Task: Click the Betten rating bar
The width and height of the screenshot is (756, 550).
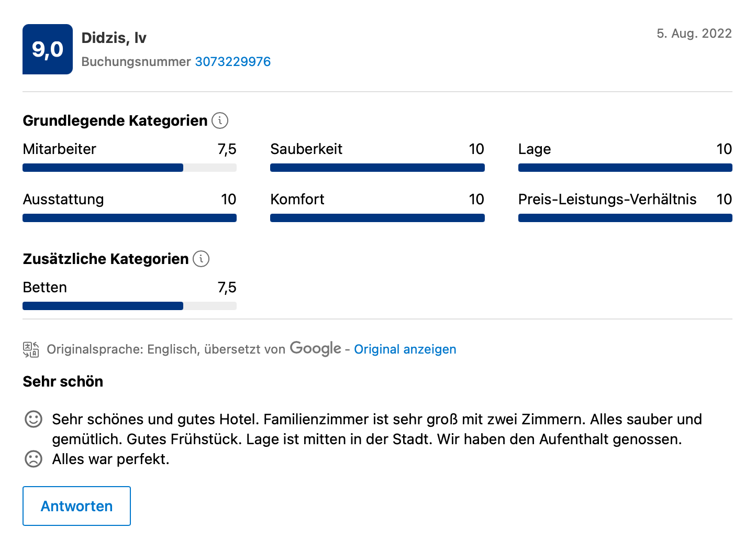Action: tap(129, 306)
